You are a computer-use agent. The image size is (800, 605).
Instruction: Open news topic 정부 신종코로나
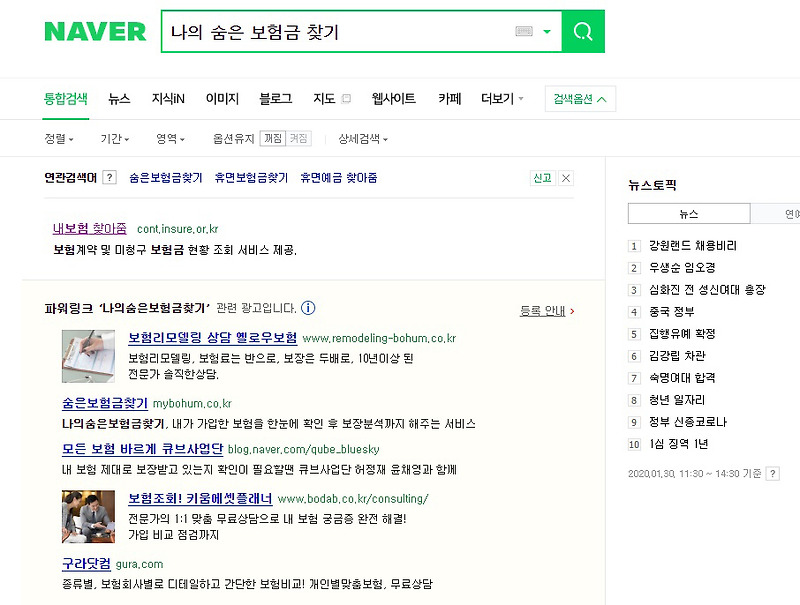(x=687, y=422)
